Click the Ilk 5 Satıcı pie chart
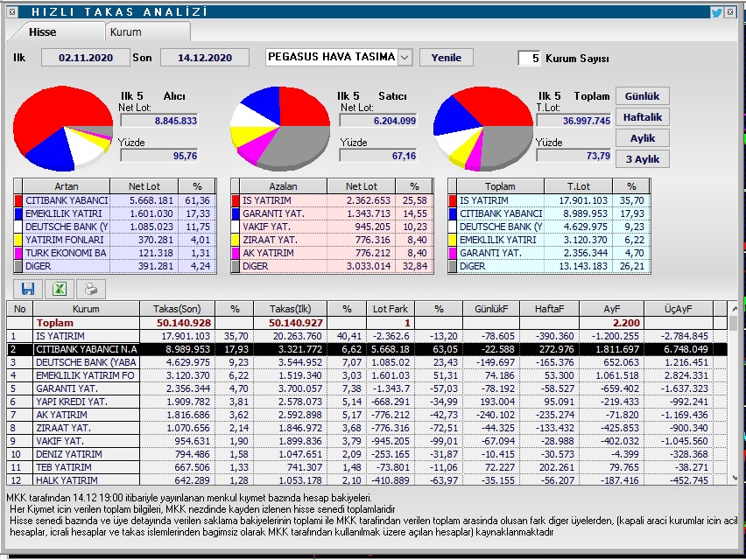Screen dimensions: 746x560 pyautogui.click(x=280, y=129)
